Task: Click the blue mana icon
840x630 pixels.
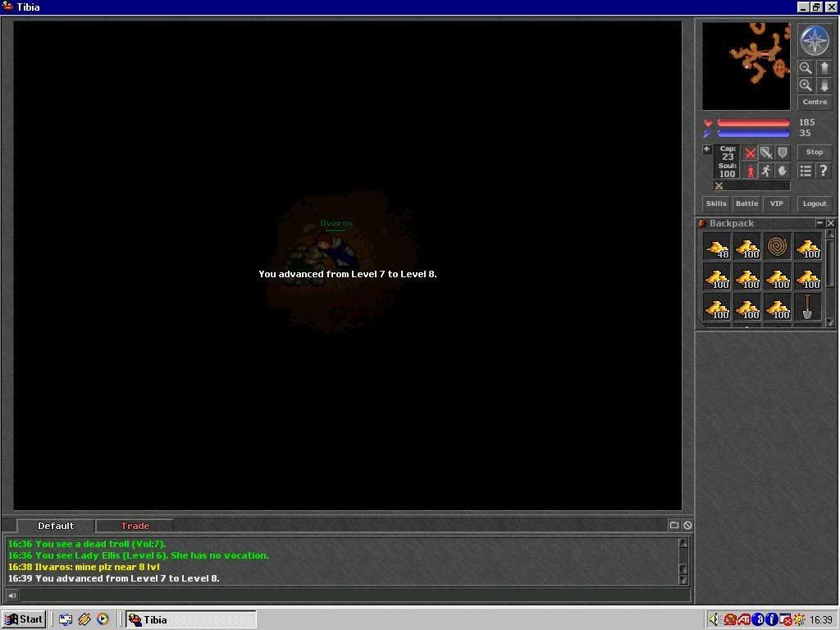Action: click(x=708, y=134)
